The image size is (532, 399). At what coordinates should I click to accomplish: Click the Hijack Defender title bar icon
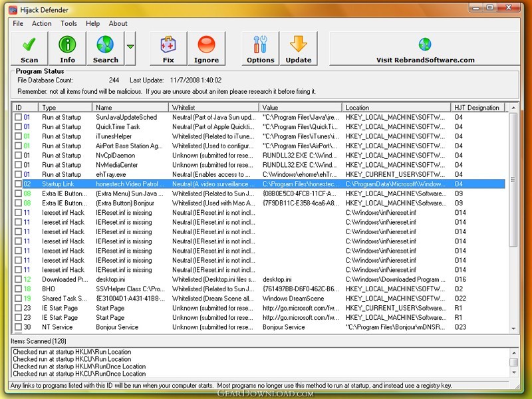13,10
